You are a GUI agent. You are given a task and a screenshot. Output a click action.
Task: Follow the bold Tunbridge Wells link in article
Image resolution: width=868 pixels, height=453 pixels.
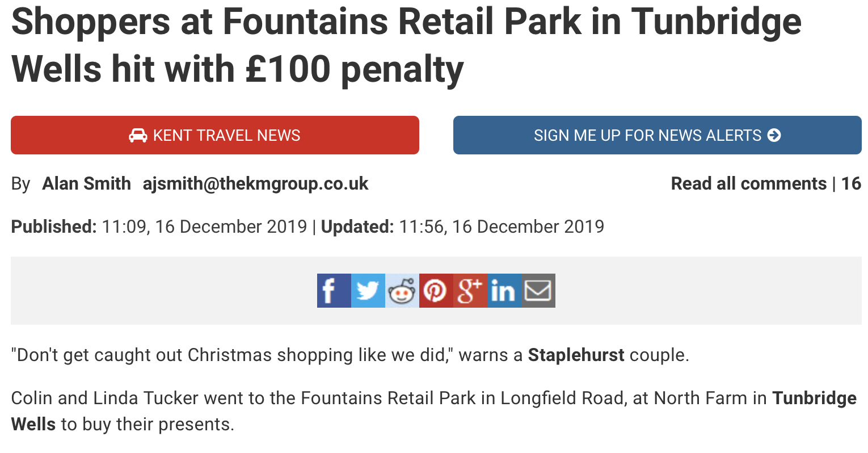[814, 399]
